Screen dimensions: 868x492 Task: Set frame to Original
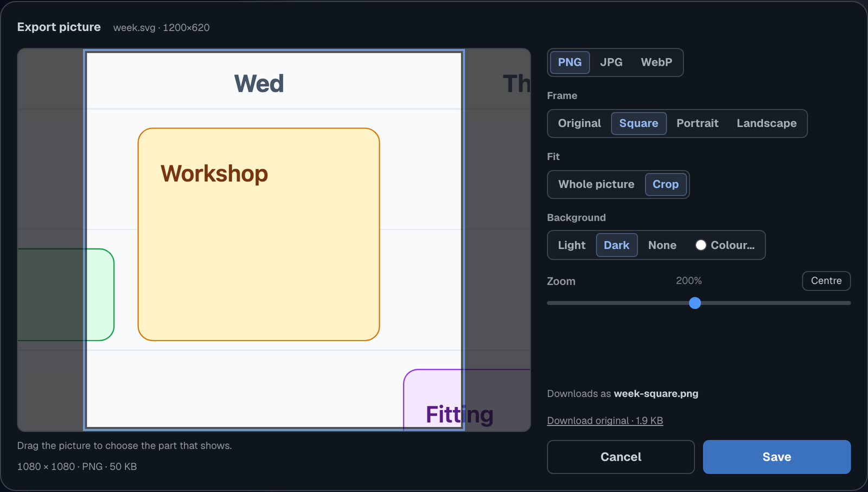579,124
